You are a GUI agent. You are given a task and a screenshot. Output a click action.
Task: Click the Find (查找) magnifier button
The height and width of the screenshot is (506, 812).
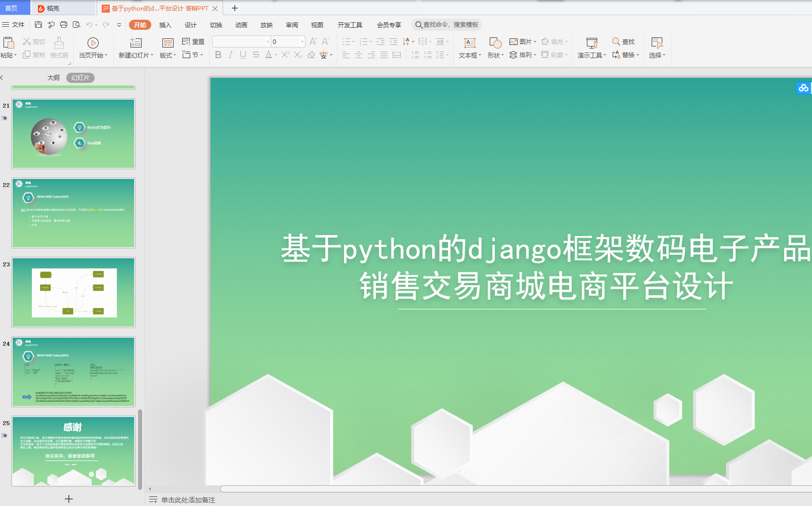[x=623, y=41]
